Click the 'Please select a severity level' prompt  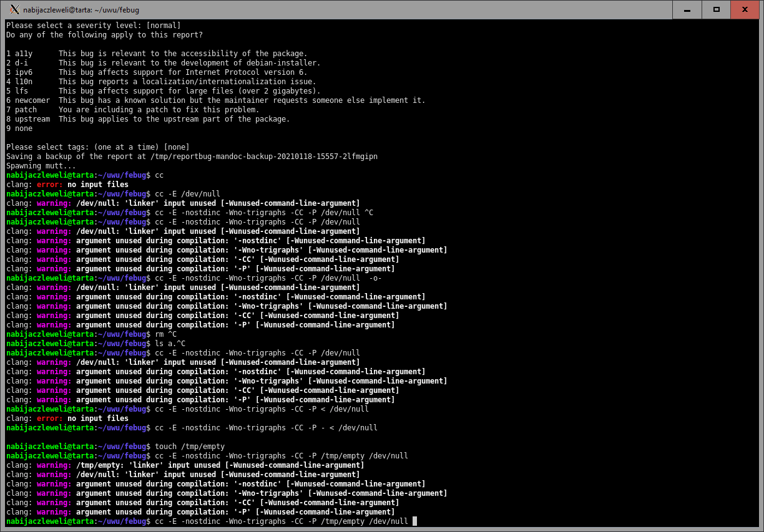[x=94, y=26]
